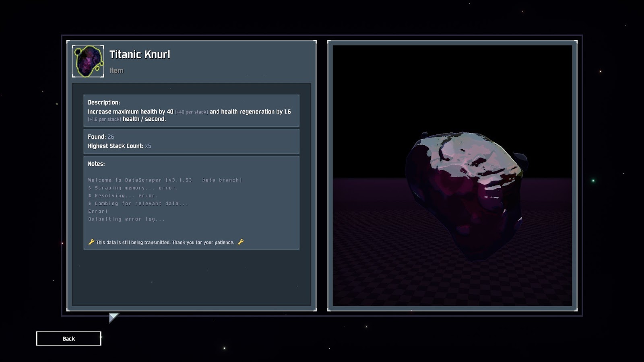
Task: Click the 'Error!' log line
Action: click(x=98, y=211)
